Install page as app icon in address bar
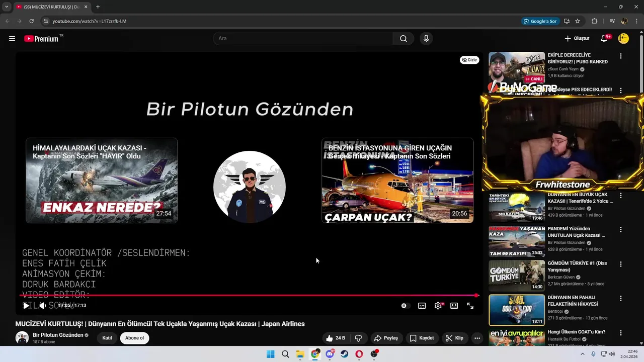 coord(567,21)
